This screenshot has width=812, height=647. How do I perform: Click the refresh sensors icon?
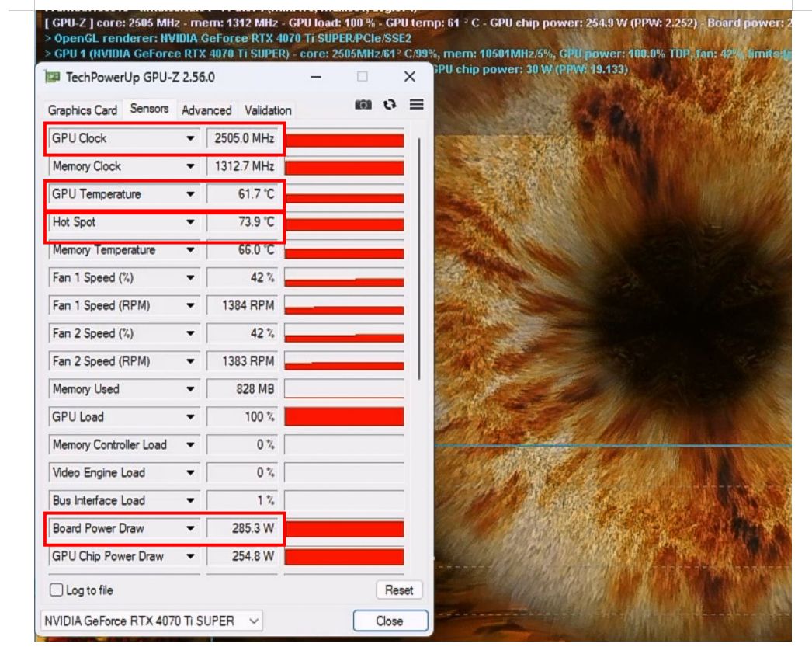pos(390,105)
